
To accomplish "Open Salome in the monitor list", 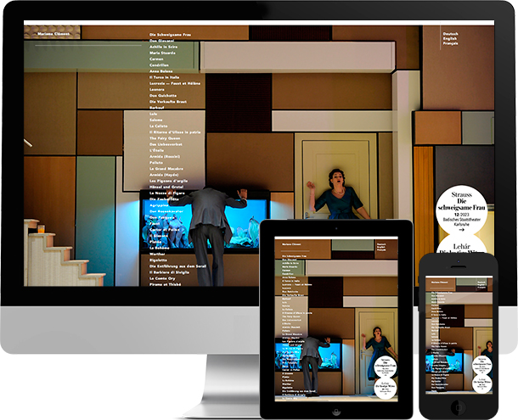I will click(156, 120).
